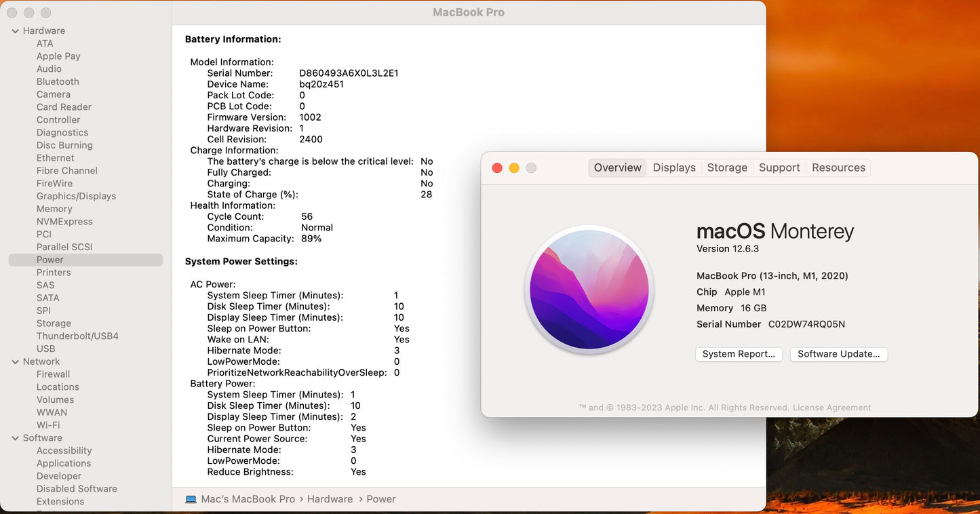The width and height of the screenshot is (980, 514).
Task: Click the laptop icon in path bar
Action: pos(191,499)
